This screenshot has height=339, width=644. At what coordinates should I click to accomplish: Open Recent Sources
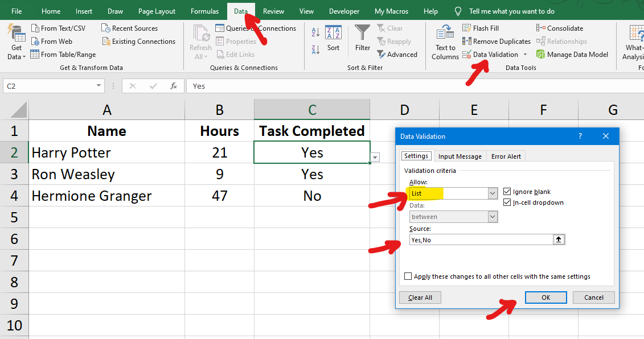pyautogui.click(x=130, y=28)
